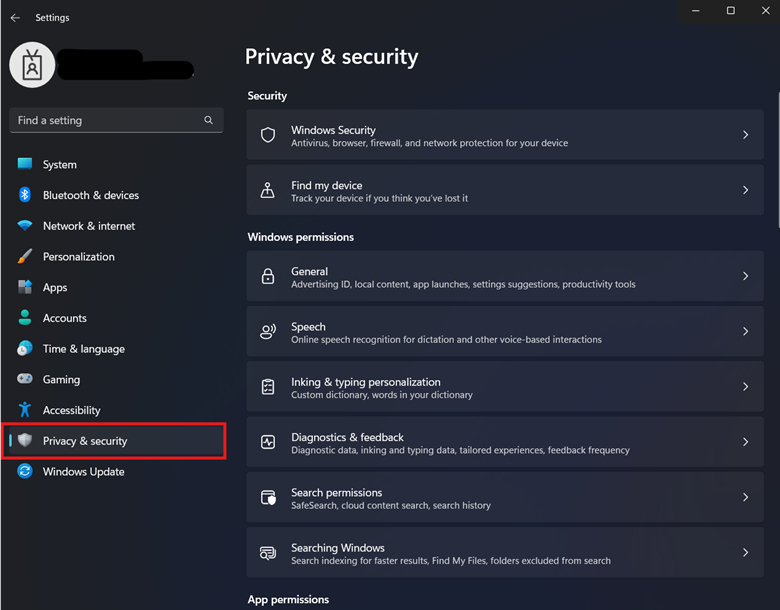The image size is (780, 610).
Task: Select Network & internet in sidebar
Action: pyautogui.click(x=116, y=226)
